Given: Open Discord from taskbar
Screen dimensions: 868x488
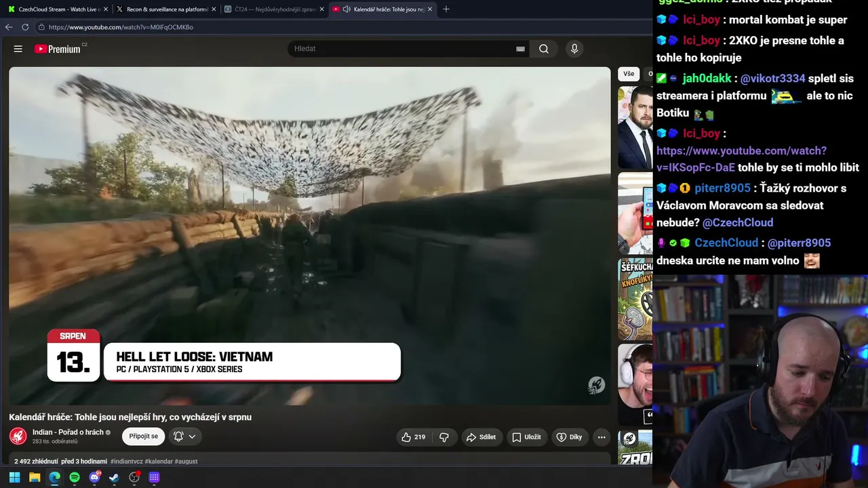Looking at the screenshot, I should (x=94, y=477).
